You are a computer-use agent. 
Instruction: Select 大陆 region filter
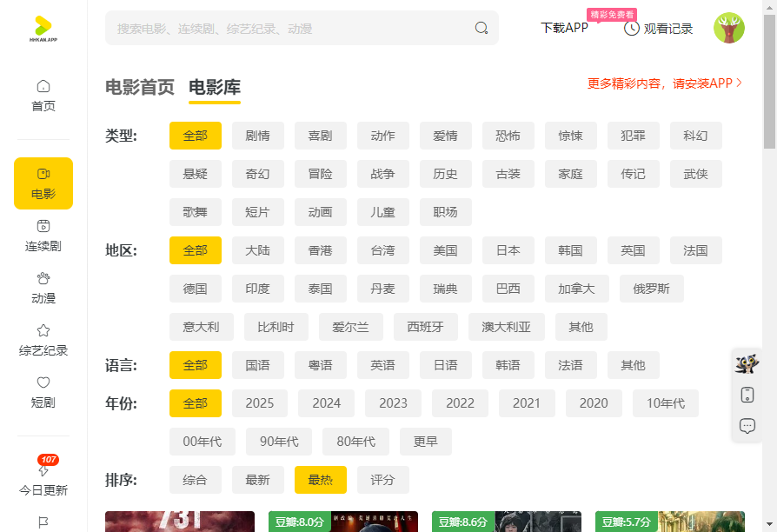[257, 250]
